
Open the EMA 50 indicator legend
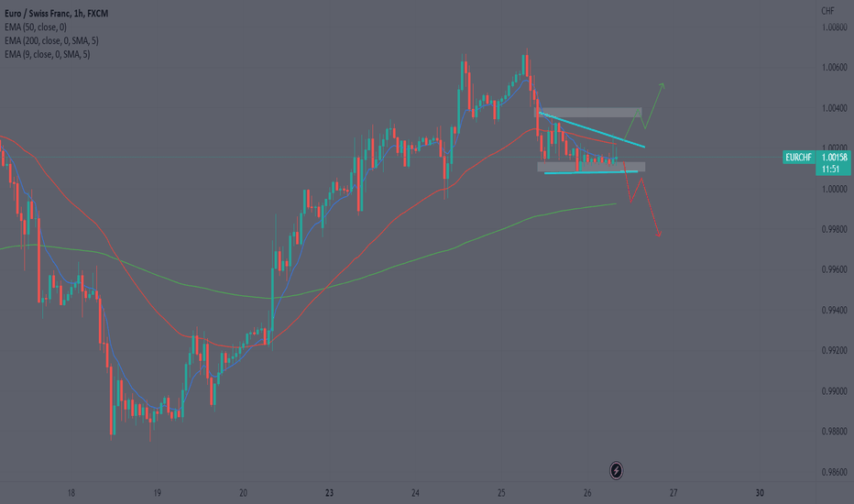(36, 27)
